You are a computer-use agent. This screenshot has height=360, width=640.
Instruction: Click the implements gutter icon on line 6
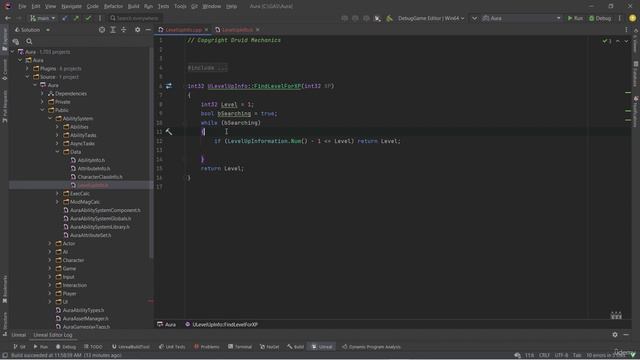[169, 86]
